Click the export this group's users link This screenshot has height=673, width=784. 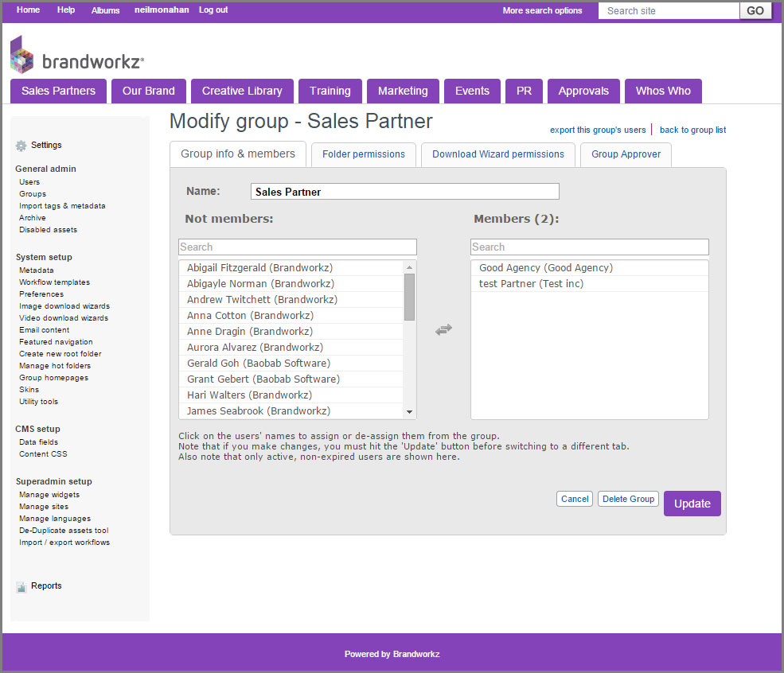[x=598, y=130]
